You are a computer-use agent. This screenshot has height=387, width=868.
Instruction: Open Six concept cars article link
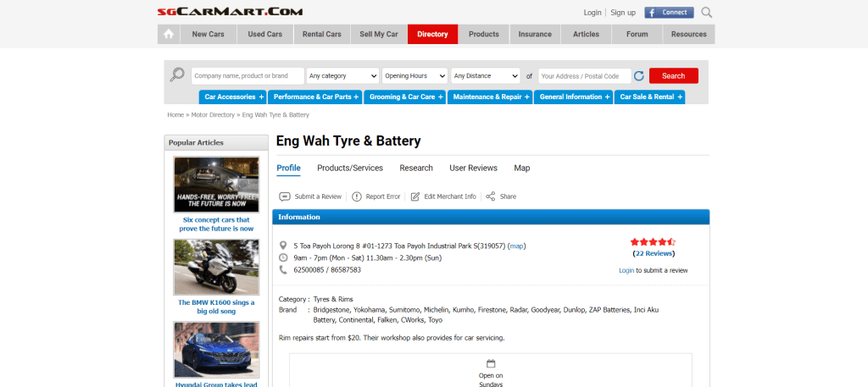coord(216,224)
